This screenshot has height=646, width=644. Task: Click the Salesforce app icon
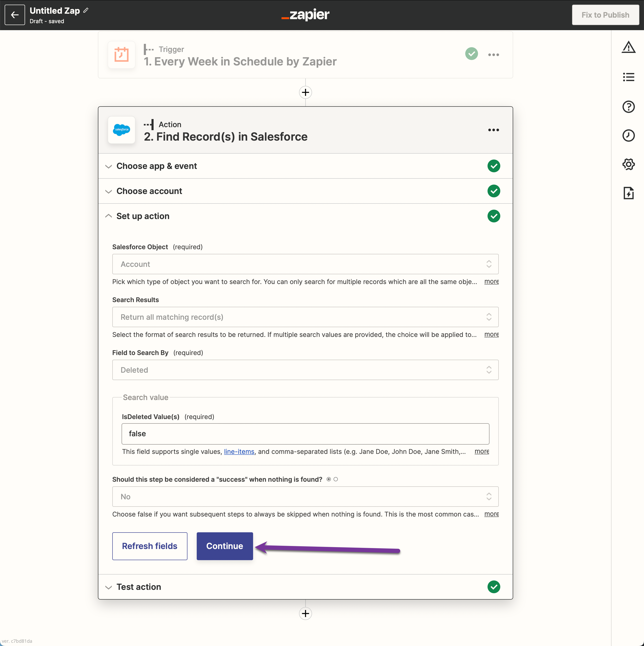(121, 130)
